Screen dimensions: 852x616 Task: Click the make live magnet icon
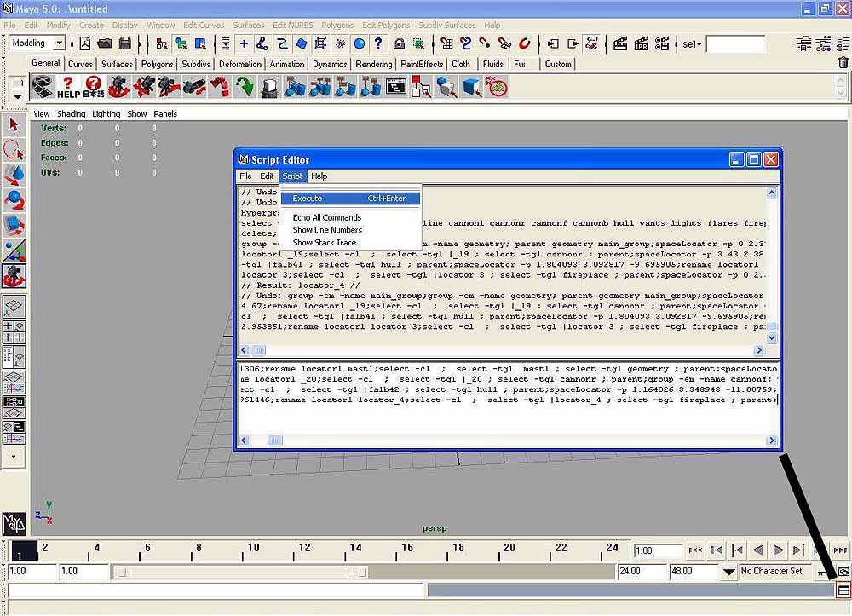(524, 44)
